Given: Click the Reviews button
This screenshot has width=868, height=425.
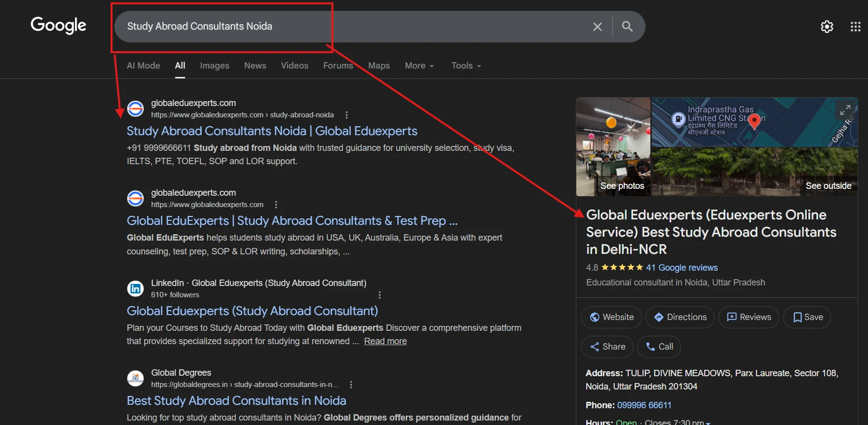Looking at the screenshot, I should 749,317.
